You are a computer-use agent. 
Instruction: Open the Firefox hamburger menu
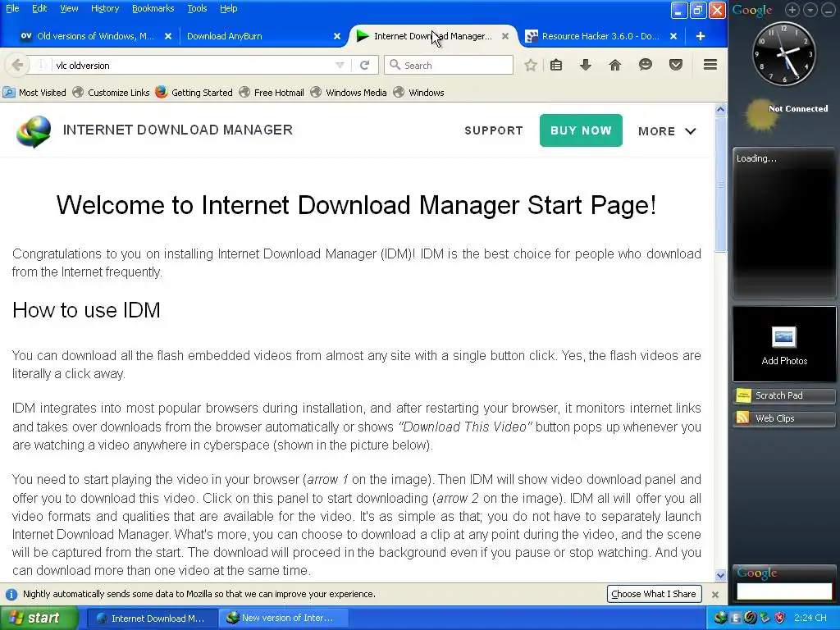710,65
